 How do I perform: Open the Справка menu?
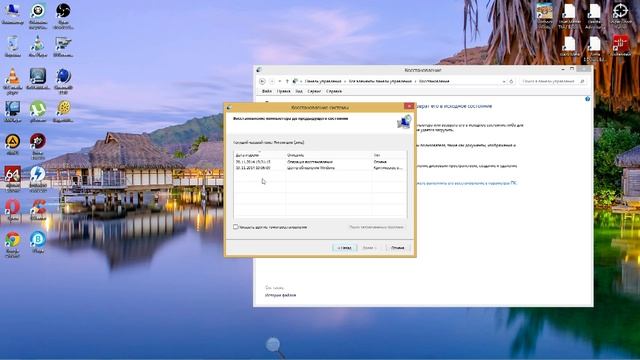333,91
